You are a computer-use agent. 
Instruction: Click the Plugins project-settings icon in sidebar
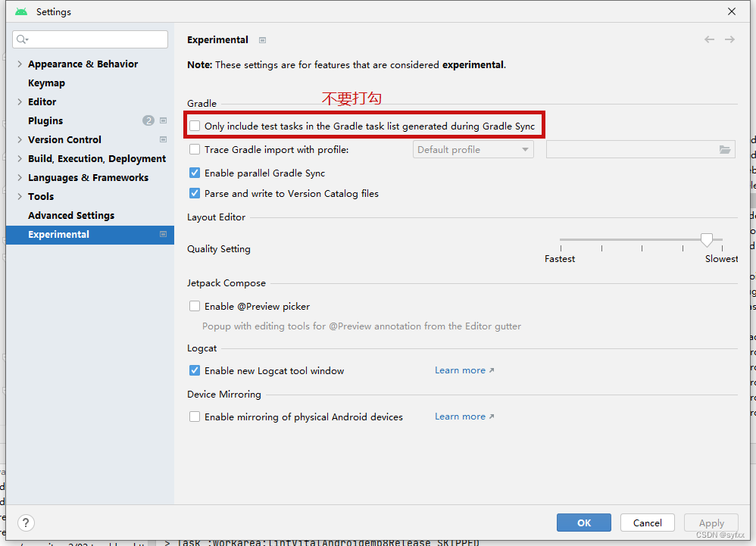coord(164,120)
